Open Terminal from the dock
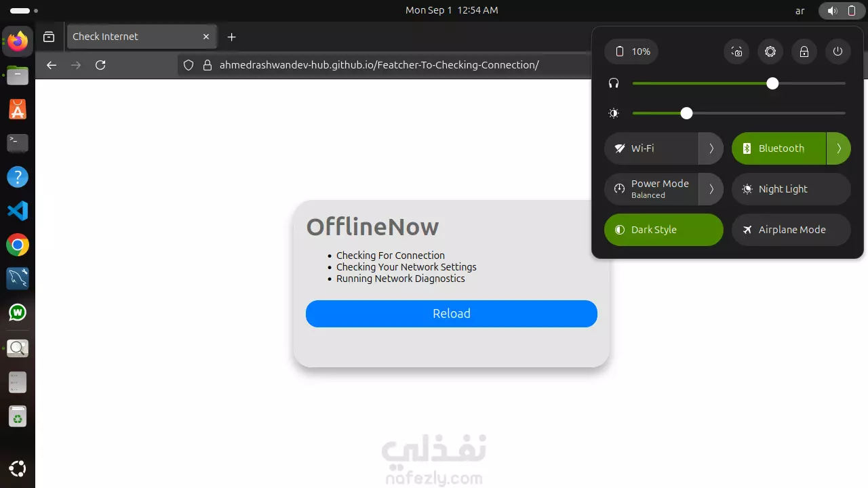This screenshot has height=488, width=868. click(x=18, y=143)
